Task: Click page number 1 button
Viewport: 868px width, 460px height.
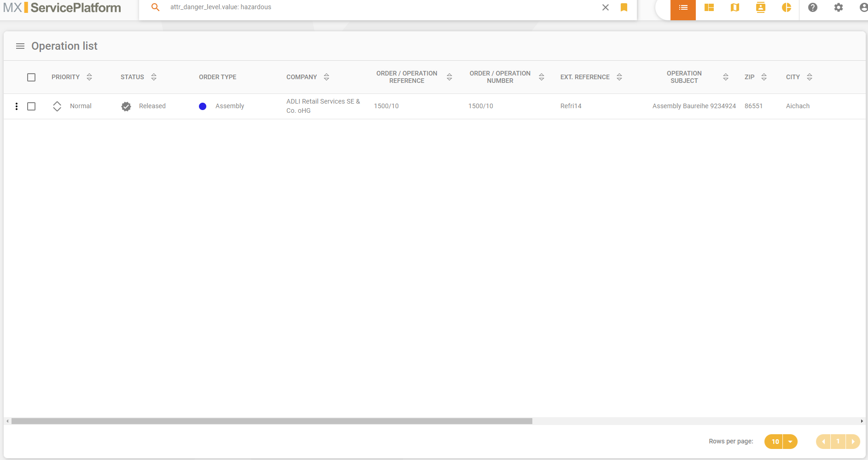Action: 838,442
